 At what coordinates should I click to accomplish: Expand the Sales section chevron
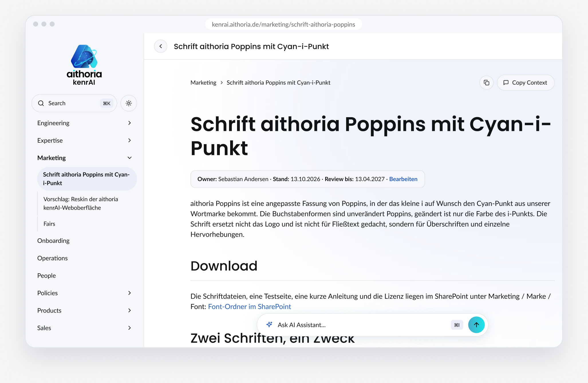tap(129, 328)
